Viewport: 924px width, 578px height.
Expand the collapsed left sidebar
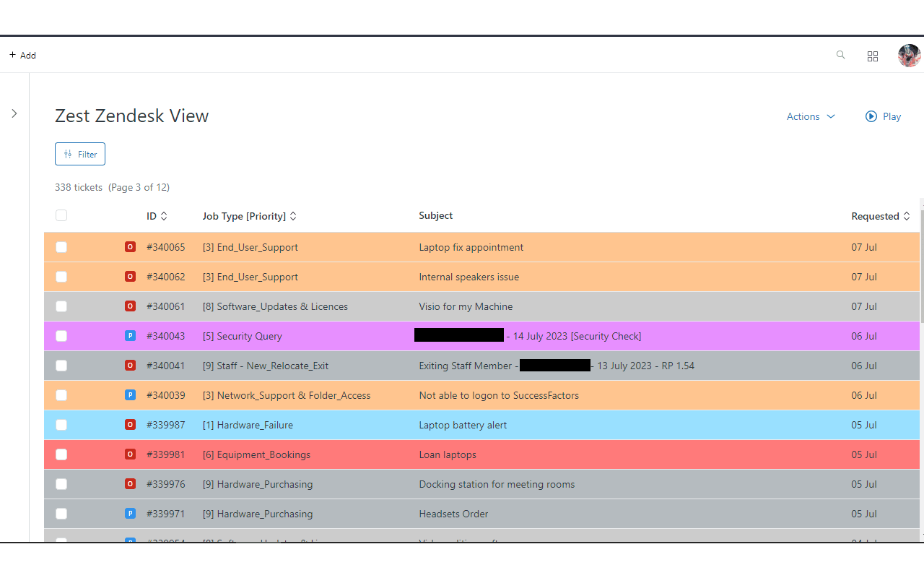tap(14, 113)
